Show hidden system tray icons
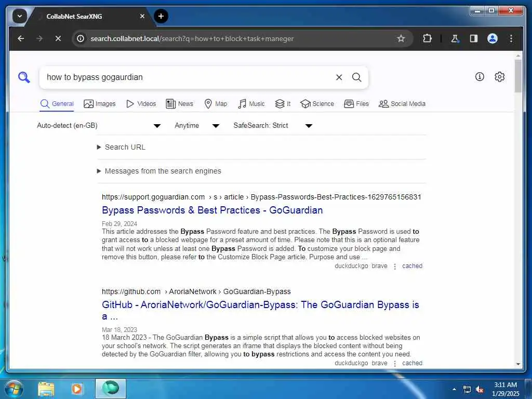 [x=454, y=389]
